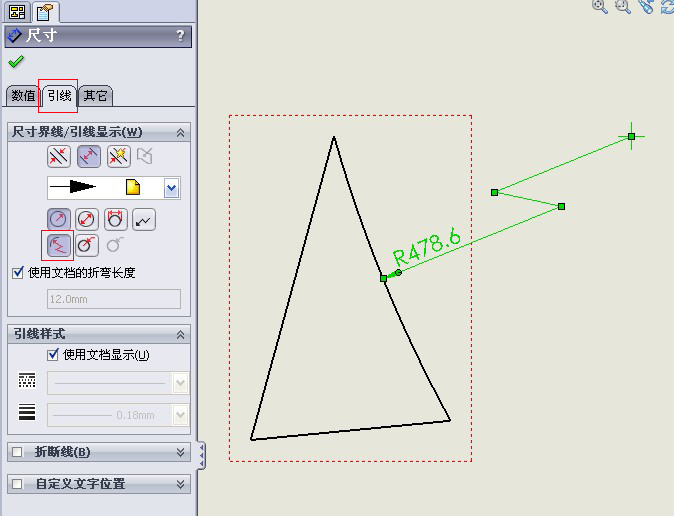
Task: Select the circle with crossing arrow icon
Action: click(87, 246)
